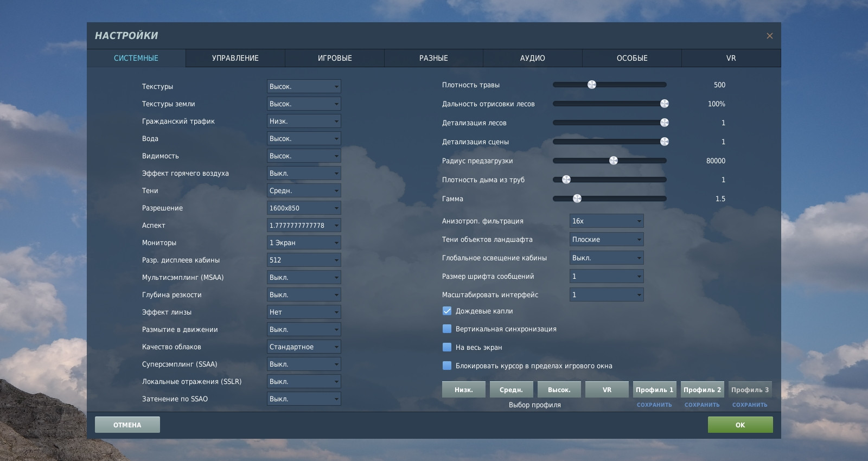Click the Детализация лесов slider handle
The height and width of the screenshot is (461, 868).
click(x=664, y=123)
